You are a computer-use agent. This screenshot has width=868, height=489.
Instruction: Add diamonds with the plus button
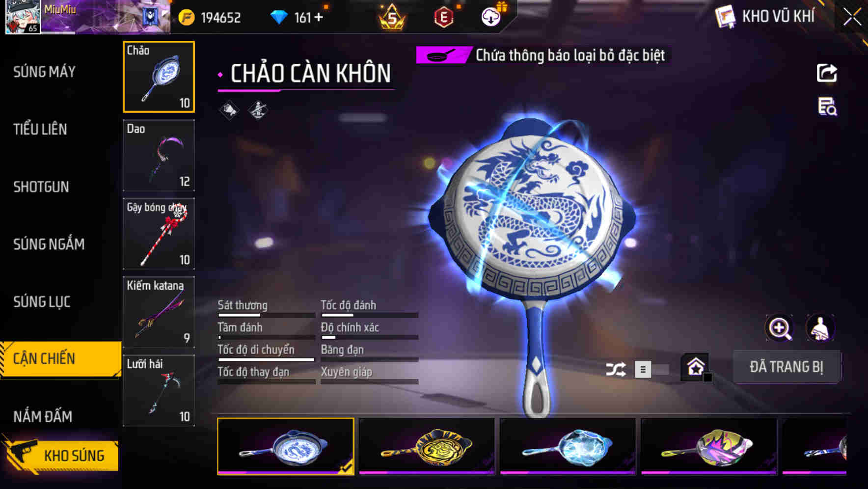pos(319,18)
